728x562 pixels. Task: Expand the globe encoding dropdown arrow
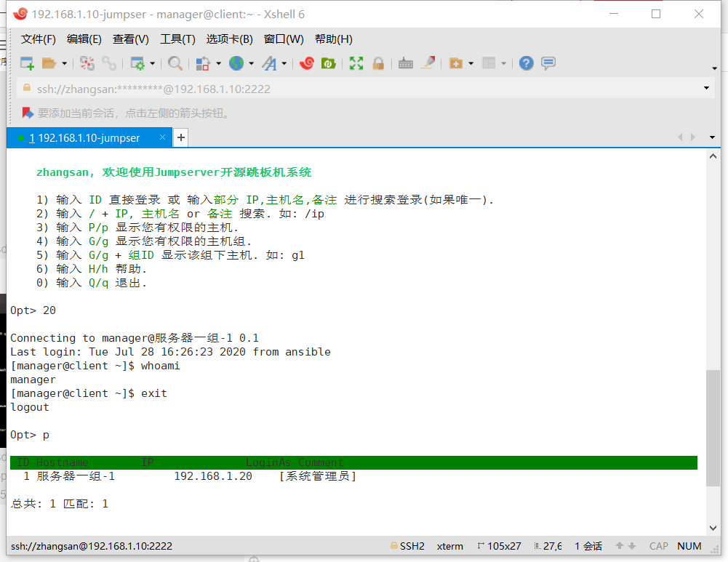click(251, 63)
